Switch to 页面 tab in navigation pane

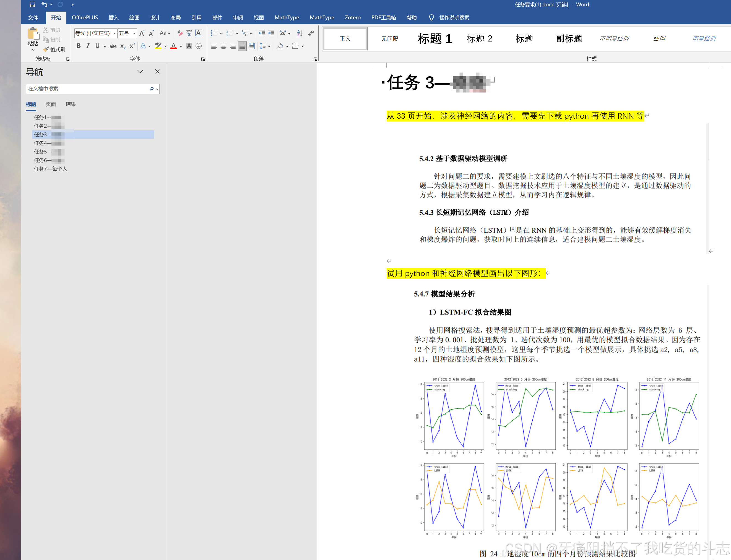click(x=51, y=104)
